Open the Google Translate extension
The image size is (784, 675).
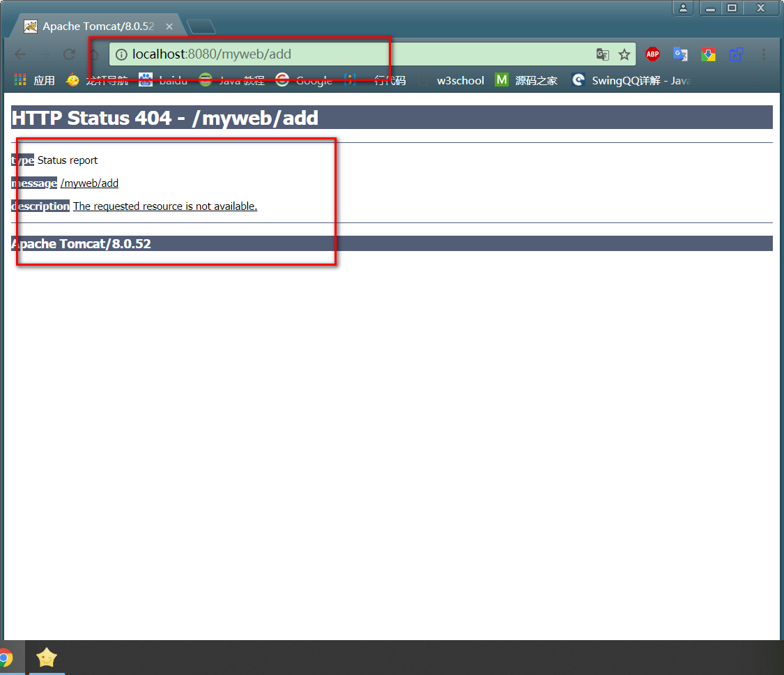680,54
